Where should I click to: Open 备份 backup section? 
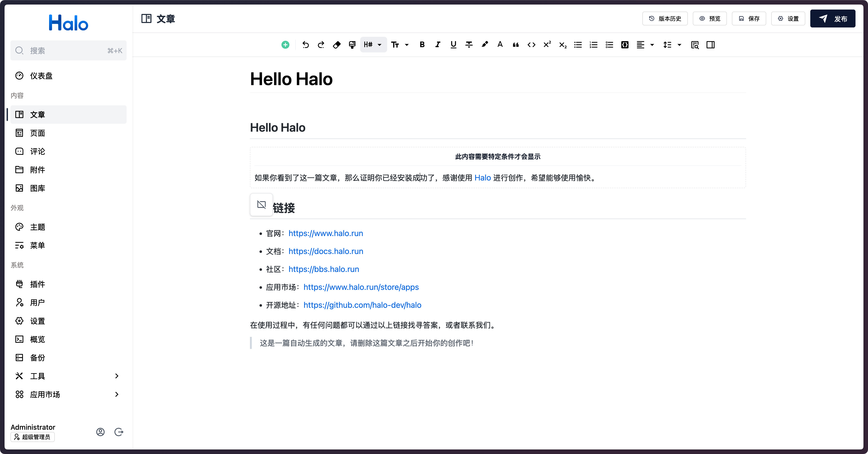click(68, 358)
